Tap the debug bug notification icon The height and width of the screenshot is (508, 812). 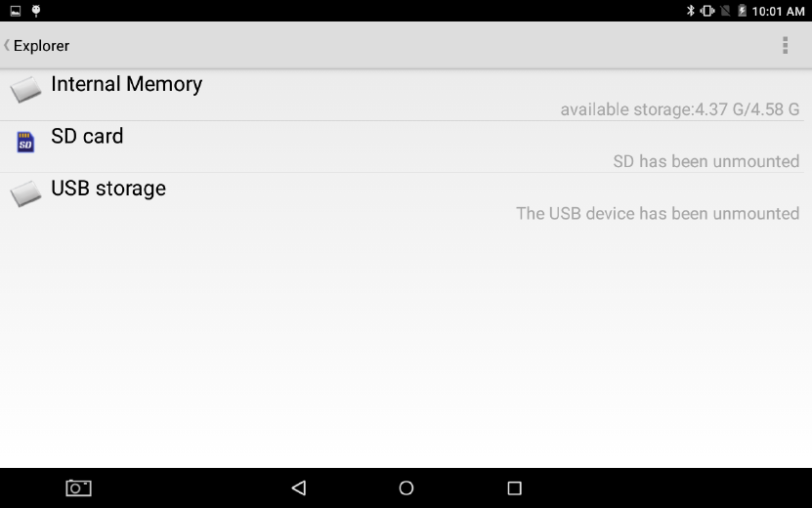click(x=36, y=11)
